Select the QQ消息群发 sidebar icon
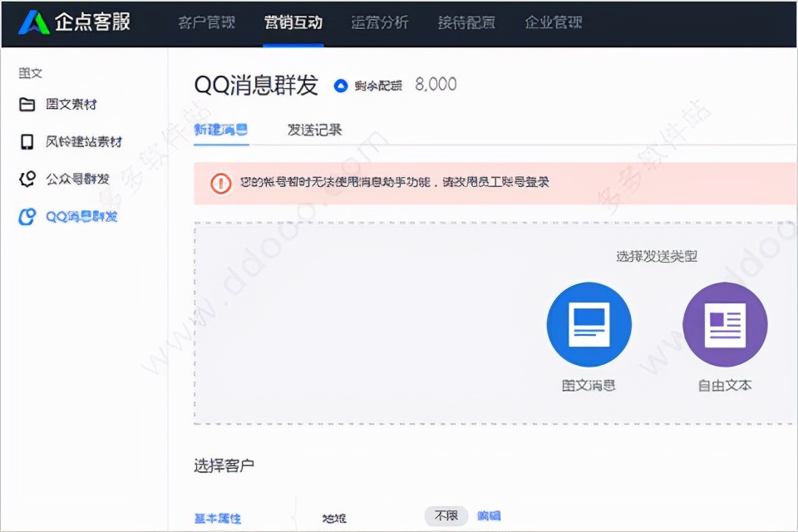This screenshot has height=532, width=798. click(x=28, y=216)
